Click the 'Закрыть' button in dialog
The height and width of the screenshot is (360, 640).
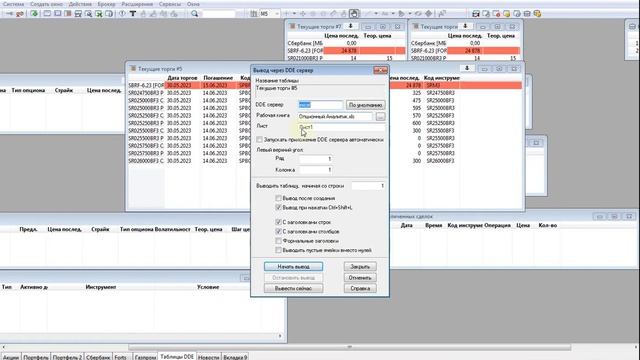(x=360, y=267)
